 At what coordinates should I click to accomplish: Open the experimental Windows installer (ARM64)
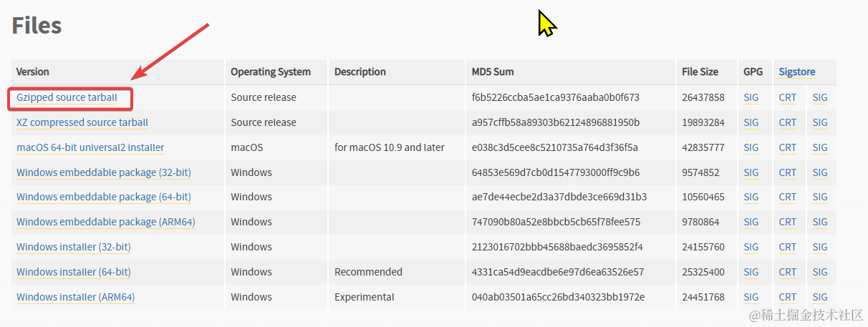pos(76,297)
